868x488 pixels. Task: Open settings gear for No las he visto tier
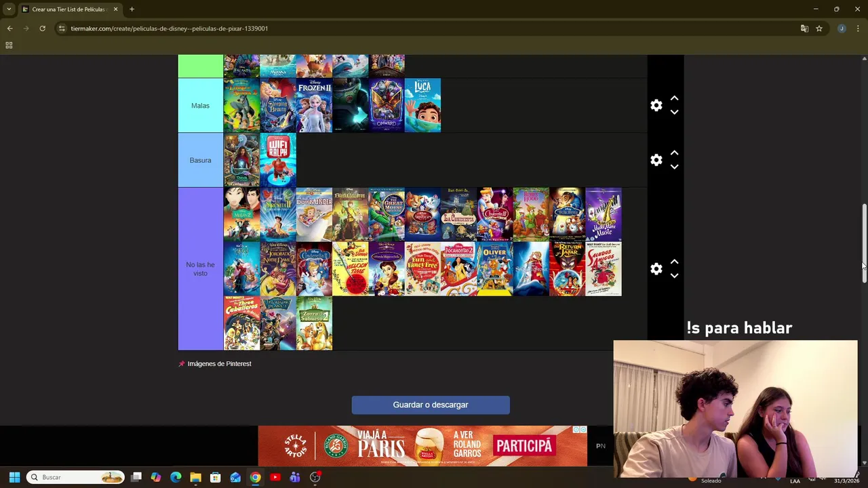coord(656,269)
